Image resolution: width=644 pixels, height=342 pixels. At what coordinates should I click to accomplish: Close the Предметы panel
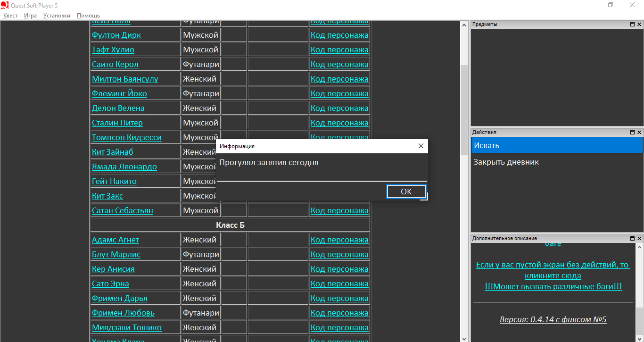(639, 25)
